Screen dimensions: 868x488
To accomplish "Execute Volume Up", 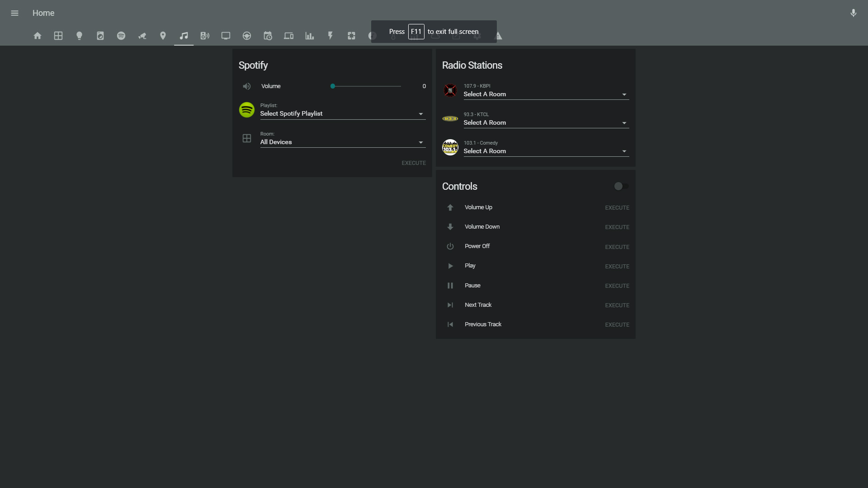I will coord(617,208).
